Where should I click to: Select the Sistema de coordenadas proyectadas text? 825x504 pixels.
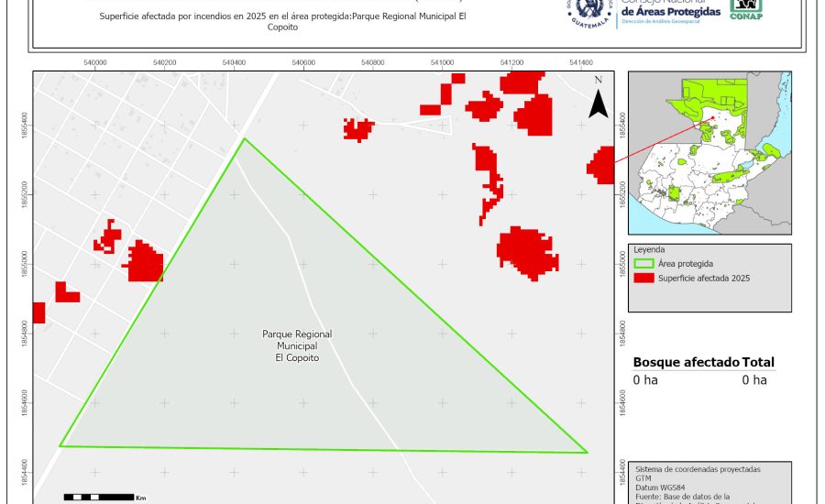[x=697, y=469]
